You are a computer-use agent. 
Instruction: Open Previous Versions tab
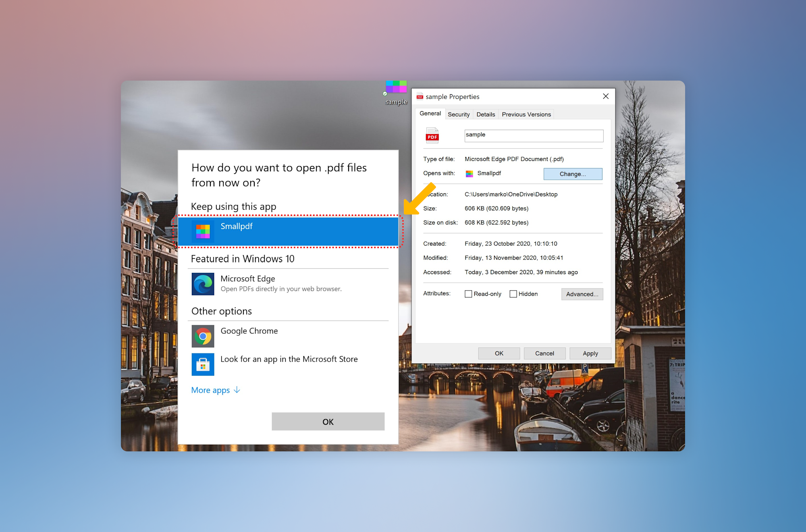526,113
